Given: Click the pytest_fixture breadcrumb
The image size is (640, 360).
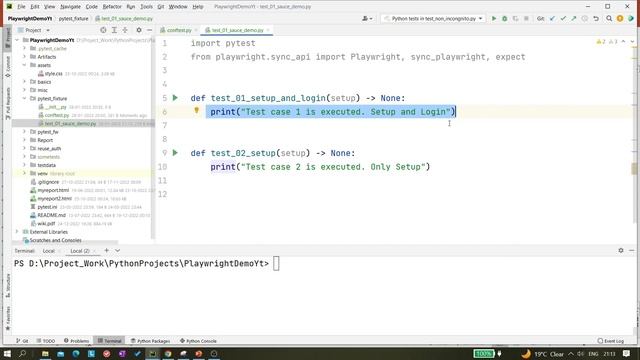Looking at the screenshot, I should click(73, 18).
